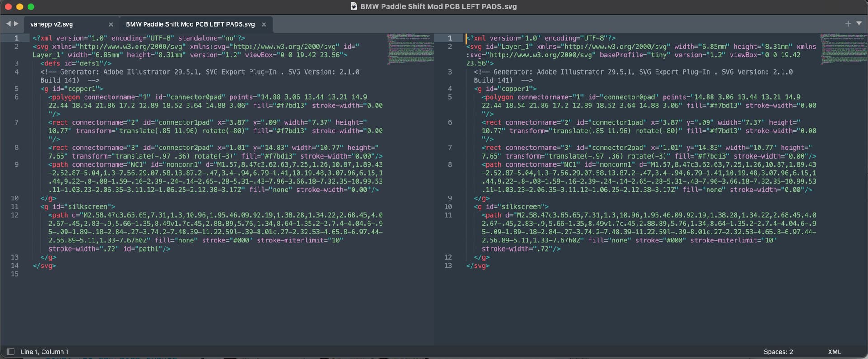Go to the previous tab with the left arrow

coord(8,23)
